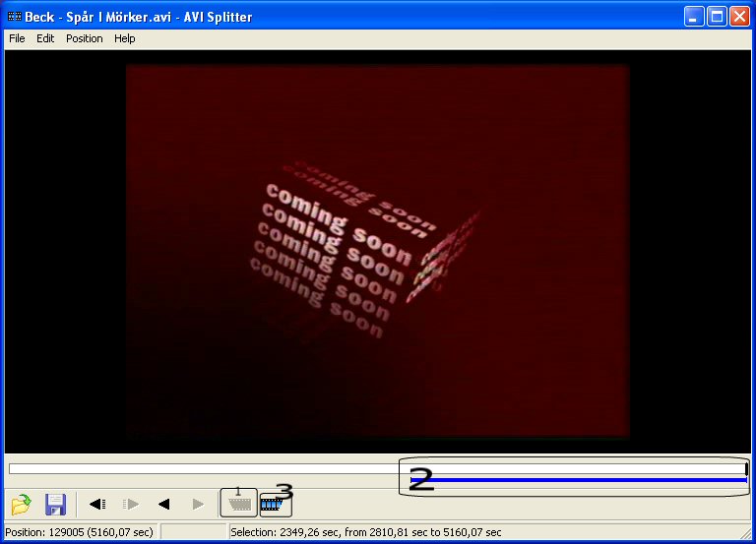
Task: Open the Position menu
Action: [x=84, y=38]
